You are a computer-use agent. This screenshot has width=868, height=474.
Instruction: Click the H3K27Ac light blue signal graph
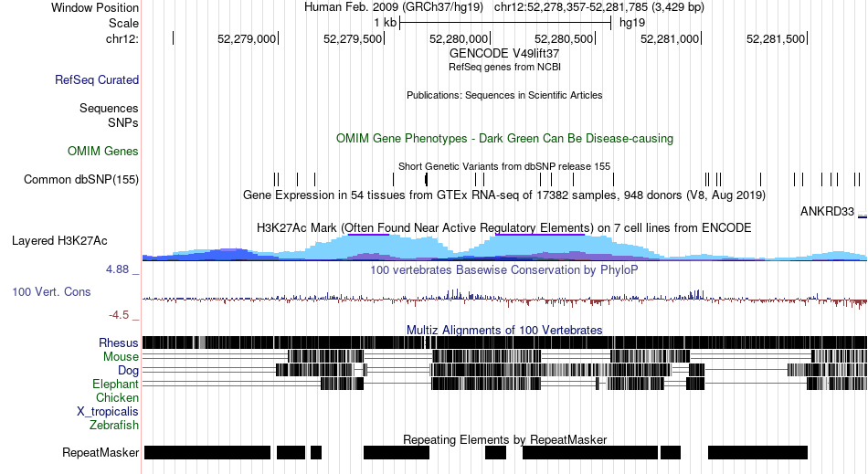(x=504, y=248)
